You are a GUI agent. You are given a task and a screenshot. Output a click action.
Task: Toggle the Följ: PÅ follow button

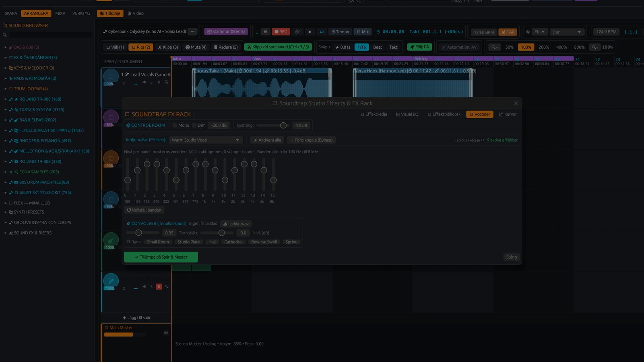click(x=419, y=47)
